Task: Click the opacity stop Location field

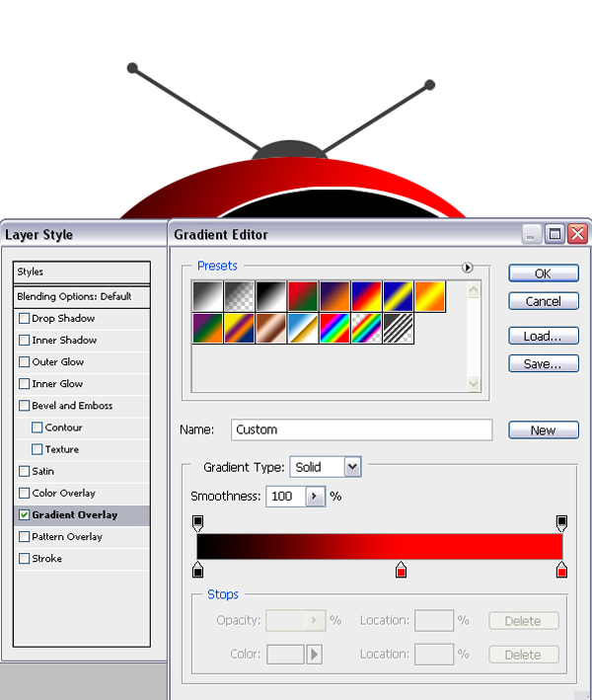Action: tap(434, 621)
